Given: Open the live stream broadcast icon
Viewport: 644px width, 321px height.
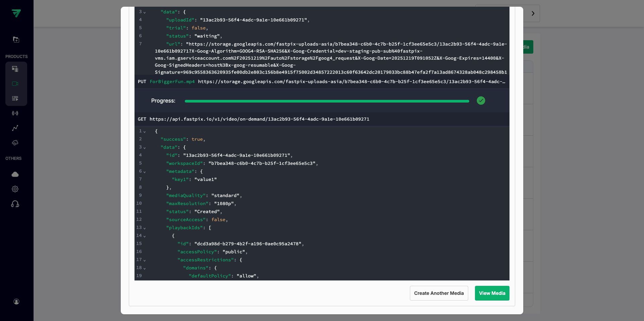Looking at the screenshot, I should (x=15, y=113).
